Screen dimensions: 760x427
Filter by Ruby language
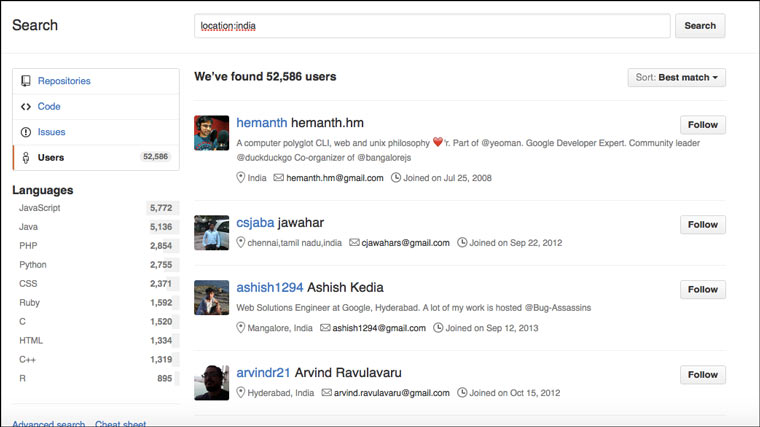[x=96, y=302]
